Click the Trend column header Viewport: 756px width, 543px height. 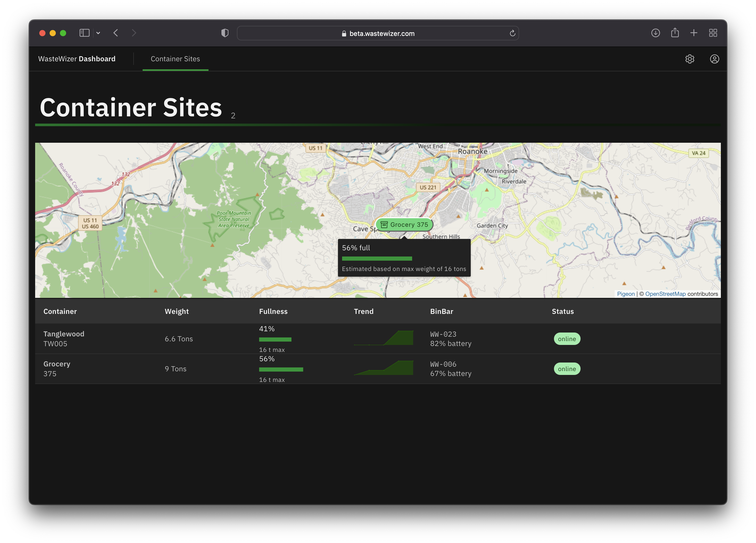364,311
